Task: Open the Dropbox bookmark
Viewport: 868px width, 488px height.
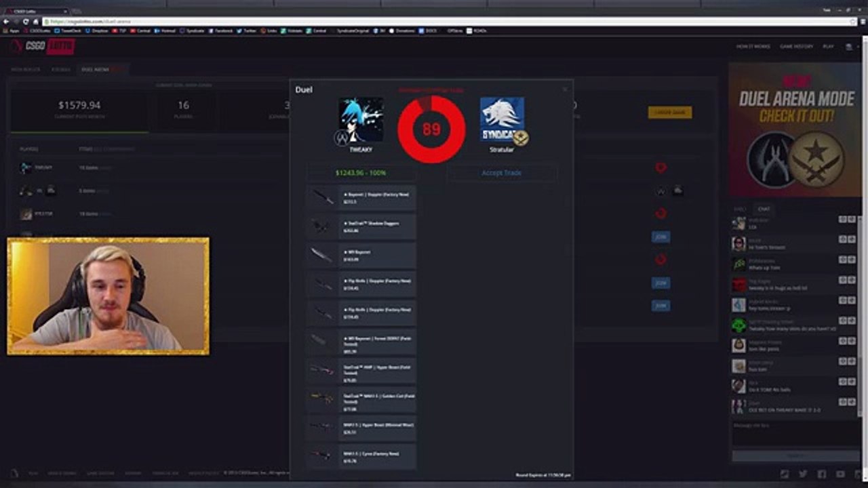Action: click(97, 30)
